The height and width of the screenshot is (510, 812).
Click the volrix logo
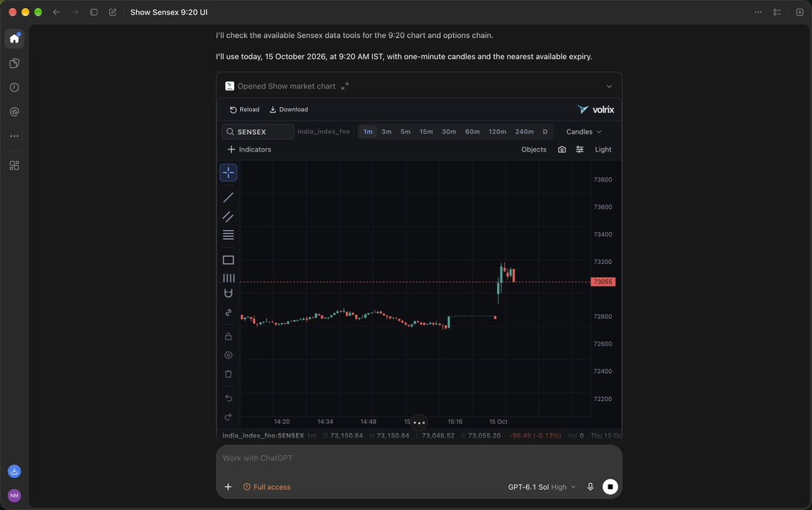tap(596, 109)
